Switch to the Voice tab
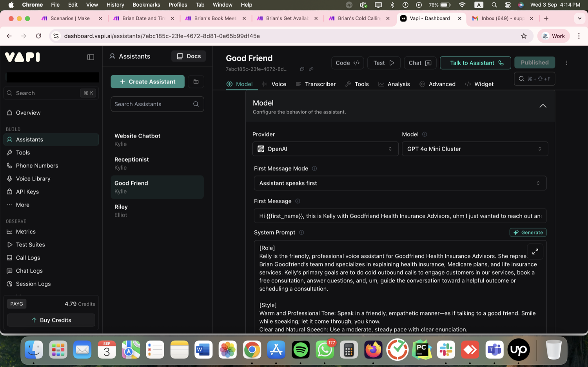The width and height of the screenshot is (588, 367). [x=274, y=84]
